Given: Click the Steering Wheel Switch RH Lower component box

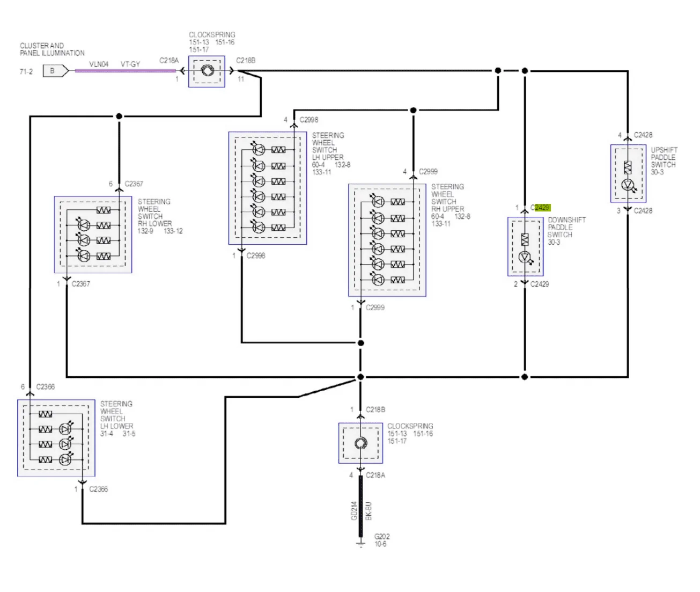Looking at the screenshot, I should point(93,234).
